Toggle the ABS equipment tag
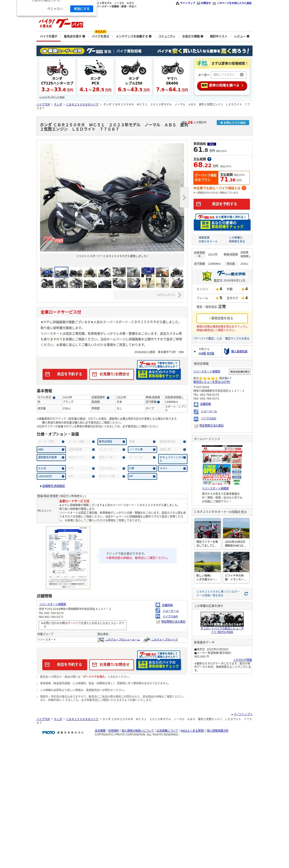The image size is (289, 868). 51,450
